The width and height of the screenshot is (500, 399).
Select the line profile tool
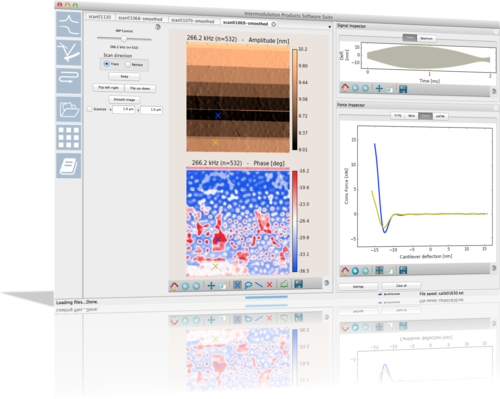click(x=259, y=285)
